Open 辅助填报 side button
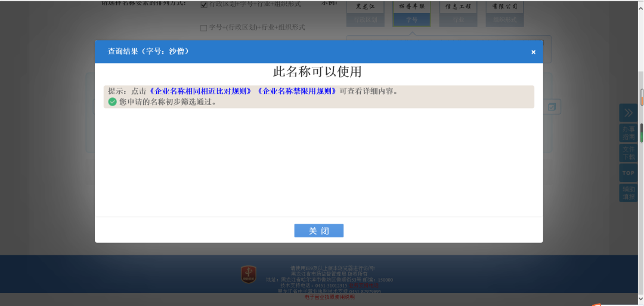The width and height of the screenshot is (644, 306). [x=628, y=193]
